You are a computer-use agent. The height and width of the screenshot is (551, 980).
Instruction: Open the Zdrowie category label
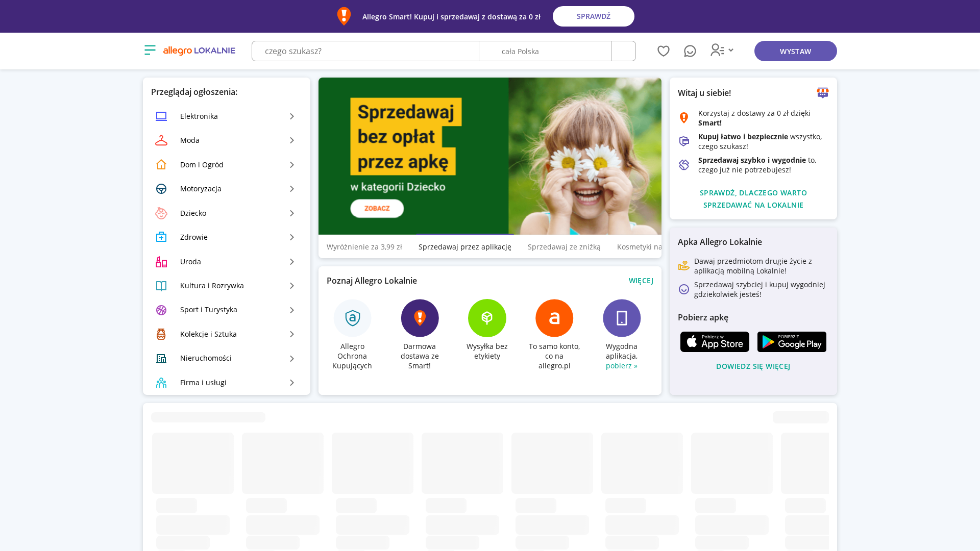click(194, 237)
